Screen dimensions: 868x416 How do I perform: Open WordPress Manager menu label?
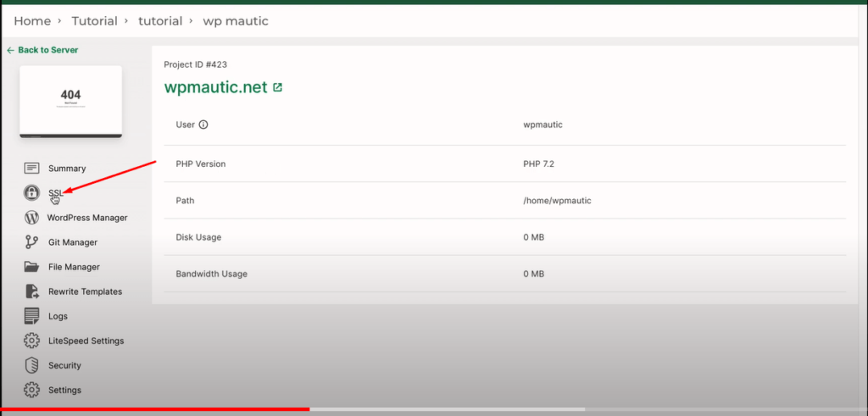click(87, 218)
